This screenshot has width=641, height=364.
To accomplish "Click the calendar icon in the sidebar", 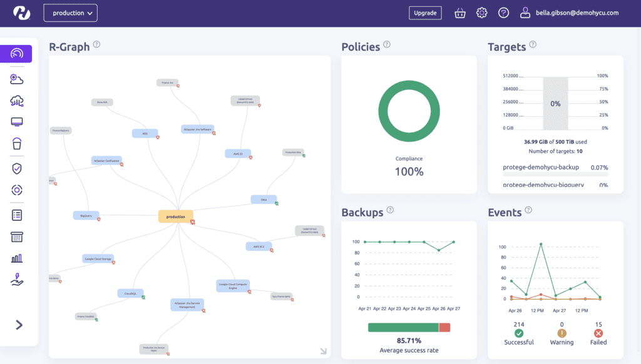I will 17,236.
